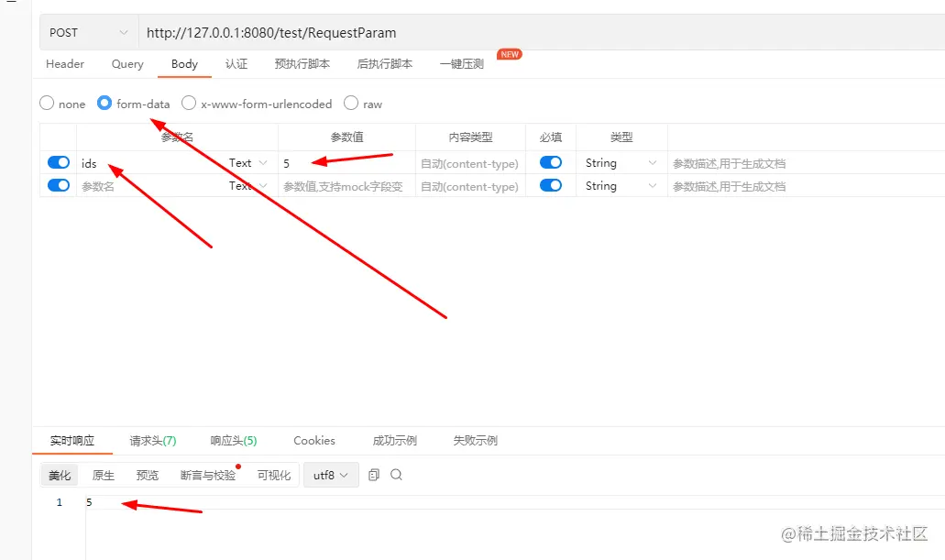Click the empty 参数值 field in second row
Viewport: 945px width, 560px height.
[346, 186]
